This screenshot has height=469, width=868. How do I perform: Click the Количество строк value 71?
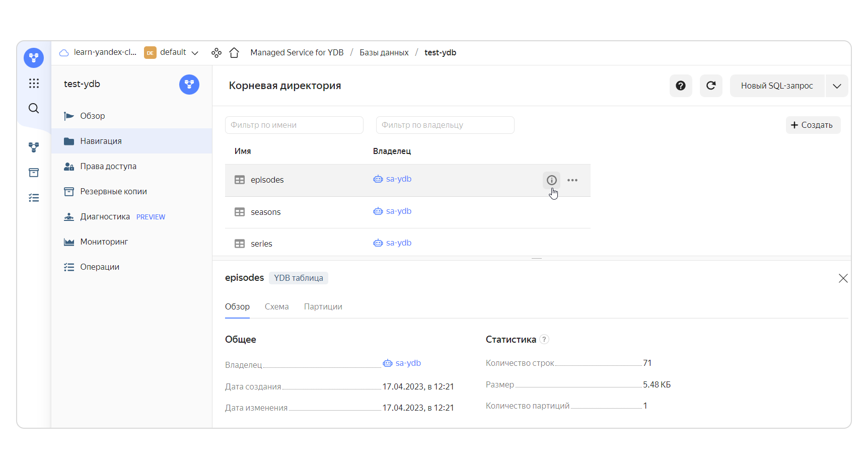[x=647, y=363]
